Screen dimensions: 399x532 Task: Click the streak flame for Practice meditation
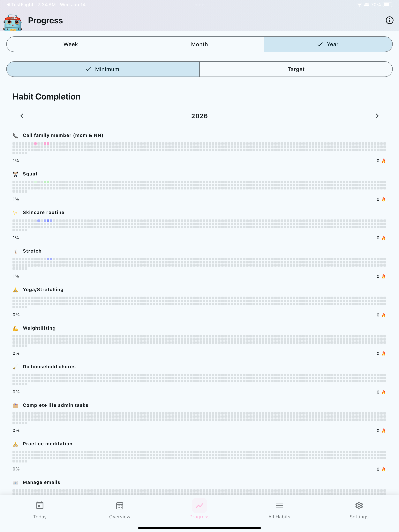tap(384, 469)
